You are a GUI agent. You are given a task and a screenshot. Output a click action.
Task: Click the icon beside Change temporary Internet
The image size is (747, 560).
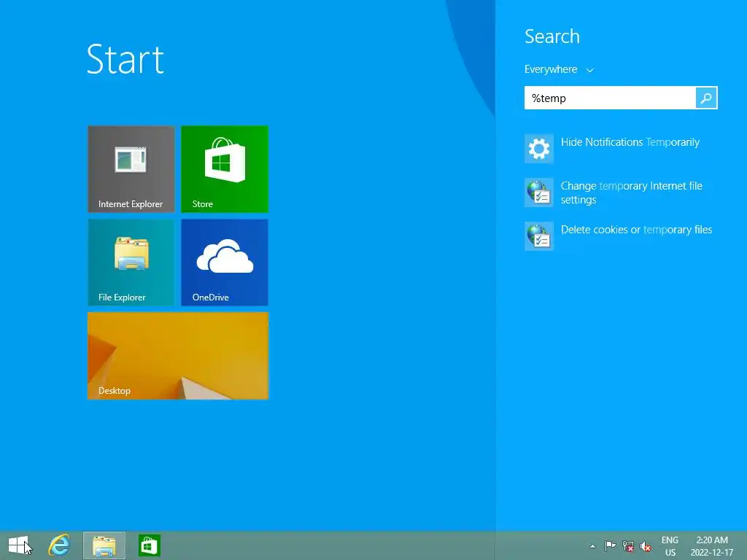click(x=539, y=192)
